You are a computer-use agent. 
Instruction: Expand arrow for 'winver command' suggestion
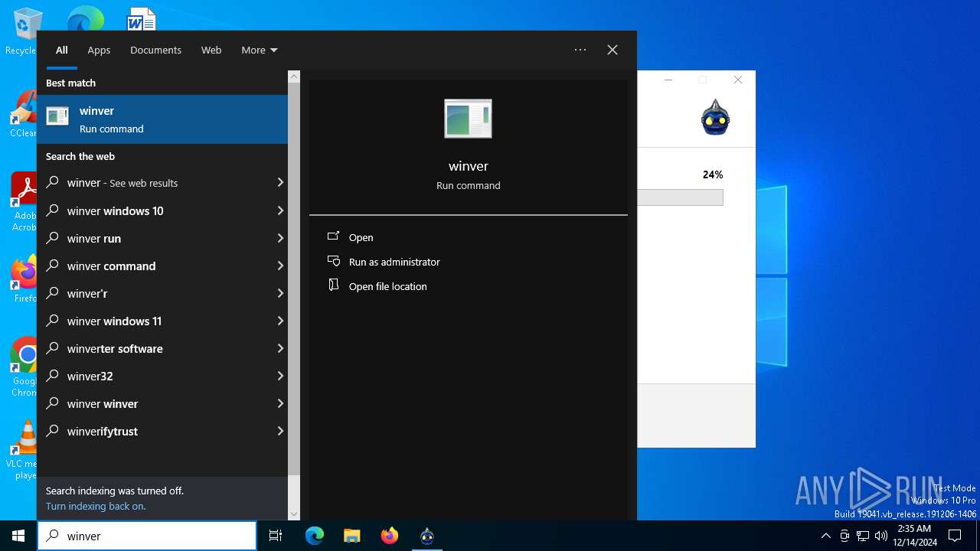(280, 266)
